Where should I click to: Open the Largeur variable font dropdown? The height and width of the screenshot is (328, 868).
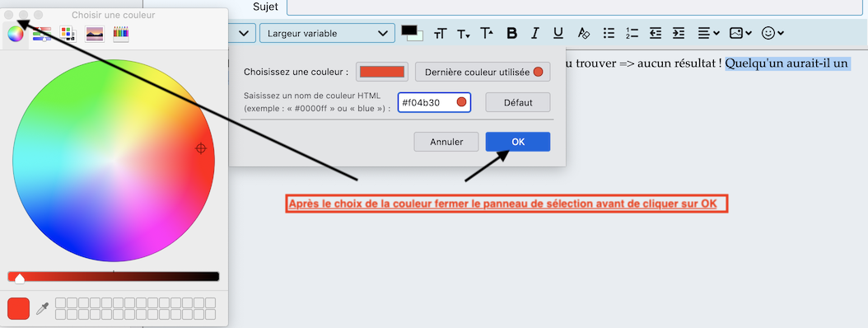point(327,33)
